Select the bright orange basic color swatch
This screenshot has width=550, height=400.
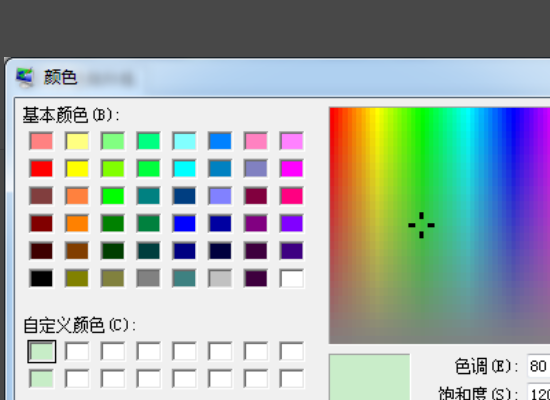coord(77,224)
